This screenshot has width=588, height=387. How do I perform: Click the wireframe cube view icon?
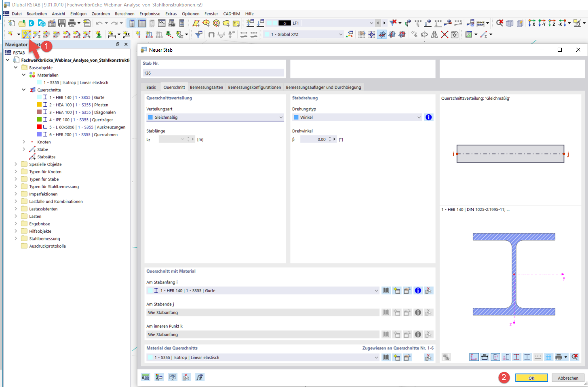click(x=510, y=23)
